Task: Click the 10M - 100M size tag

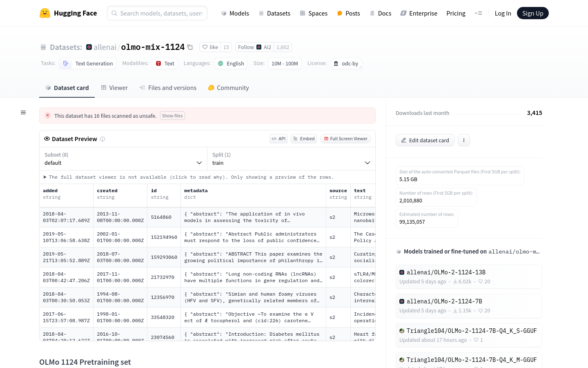Action: point(285,63)
